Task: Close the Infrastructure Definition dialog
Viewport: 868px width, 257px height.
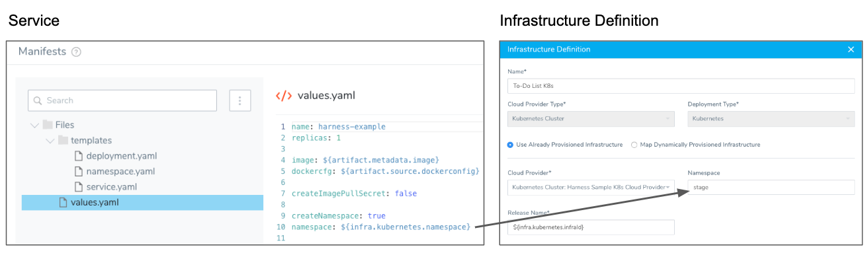Action: coord(851,50)
